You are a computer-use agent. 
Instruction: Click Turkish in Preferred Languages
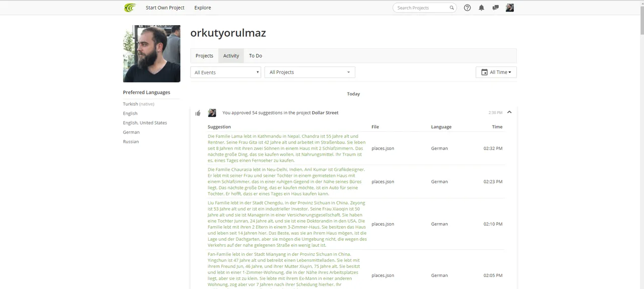(x=130, y=104)
